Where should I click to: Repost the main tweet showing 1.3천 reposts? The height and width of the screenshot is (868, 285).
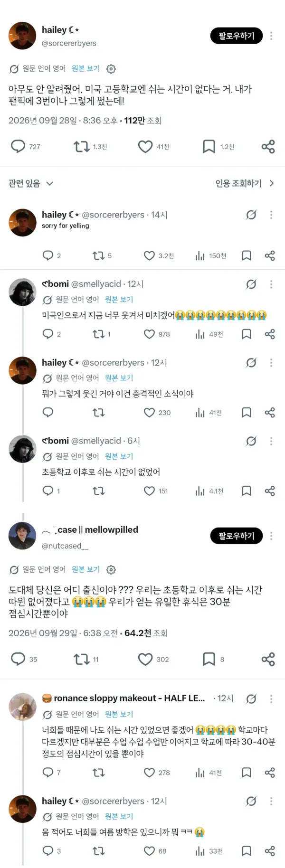click(x=82, y=147)
